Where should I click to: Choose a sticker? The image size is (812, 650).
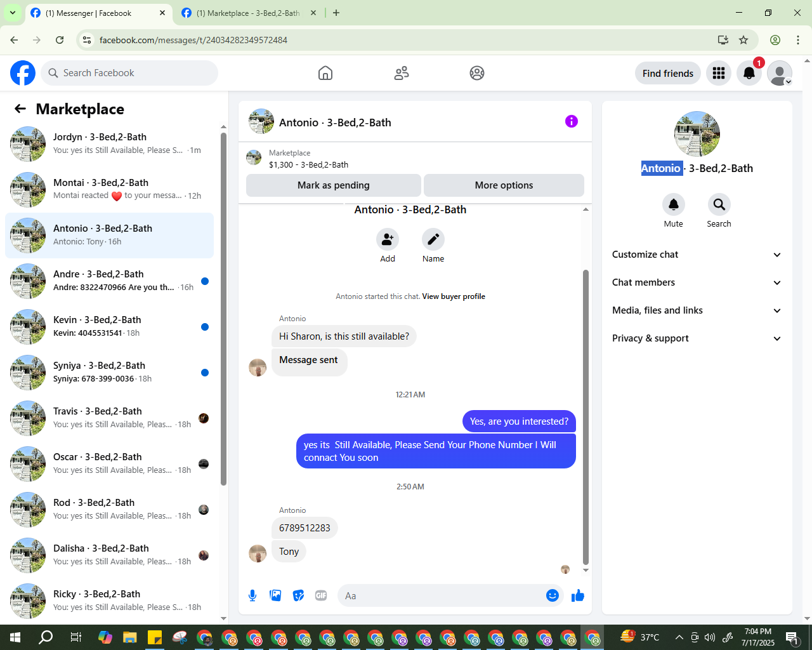click(x=298, y=595)
